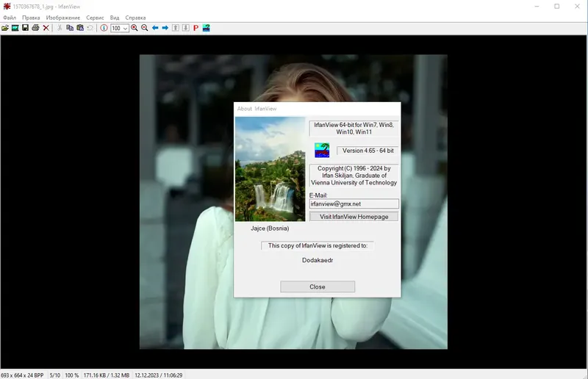Go to previous image with left arrow
Screen dimensions: 588x379
point(155,28)
